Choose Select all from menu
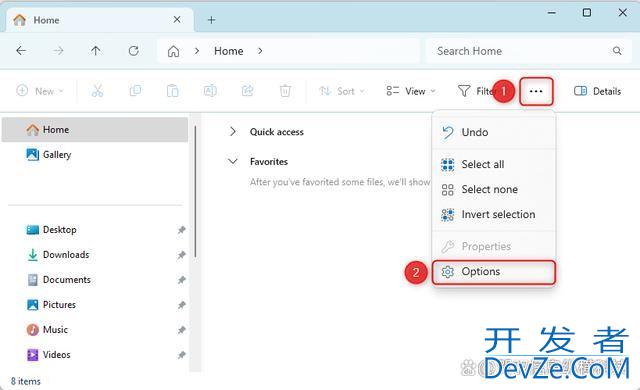640x390 pixels. click(494, 164)
